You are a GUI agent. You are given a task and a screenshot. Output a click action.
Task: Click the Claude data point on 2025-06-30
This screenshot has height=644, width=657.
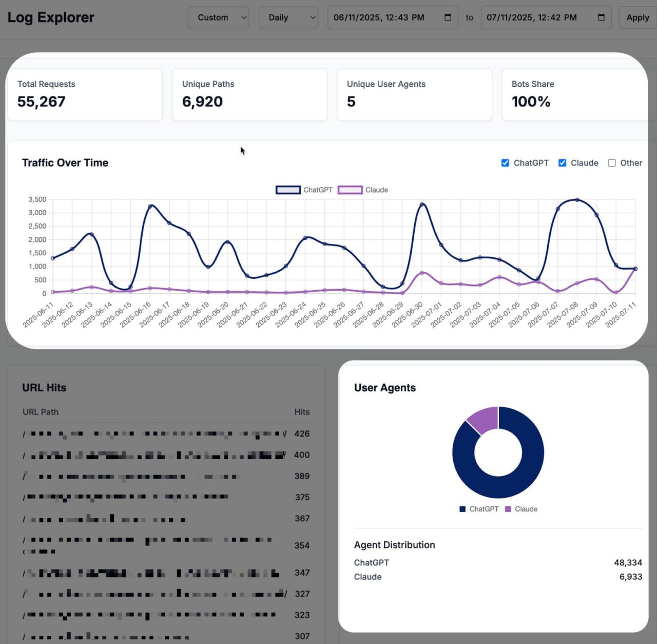(x=422, y=273)
